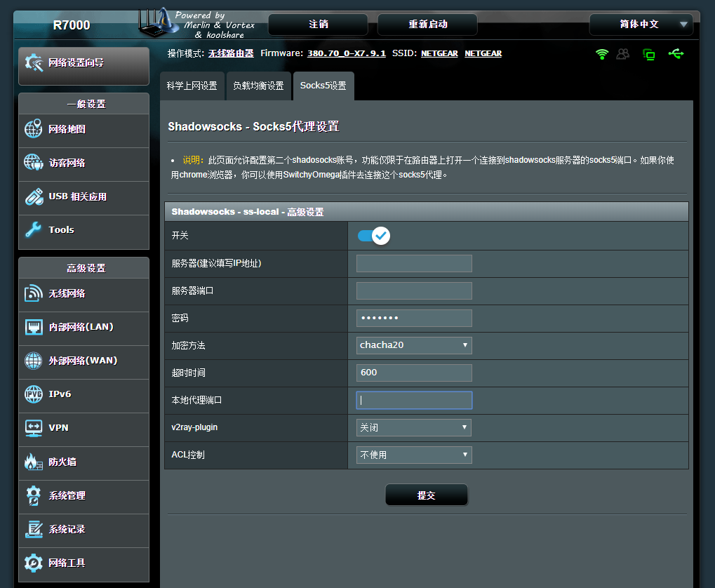The image size is (715, 588).
Task: Open the ACL控制 dropdown
Action: (414, 455)
